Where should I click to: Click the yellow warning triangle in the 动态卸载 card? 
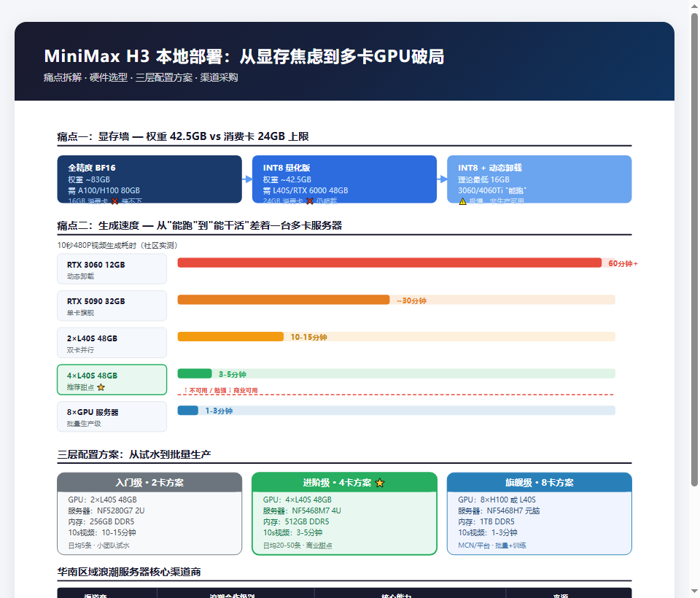pos(462,201)
